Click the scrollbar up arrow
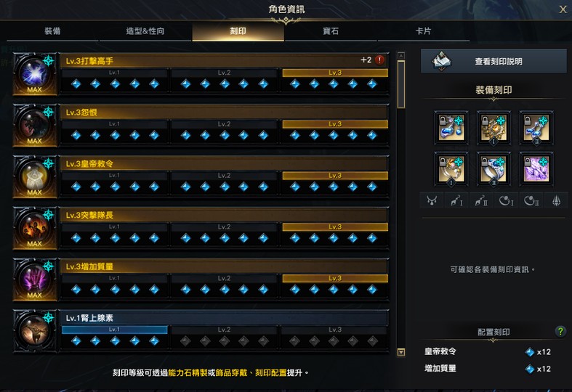572x392 pixels. click(x=401, y=55)
